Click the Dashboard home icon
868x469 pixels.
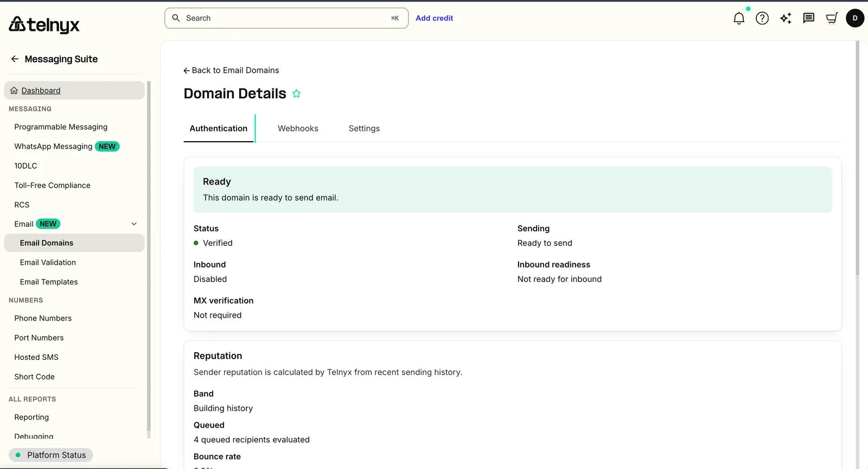tap(14, 91)
